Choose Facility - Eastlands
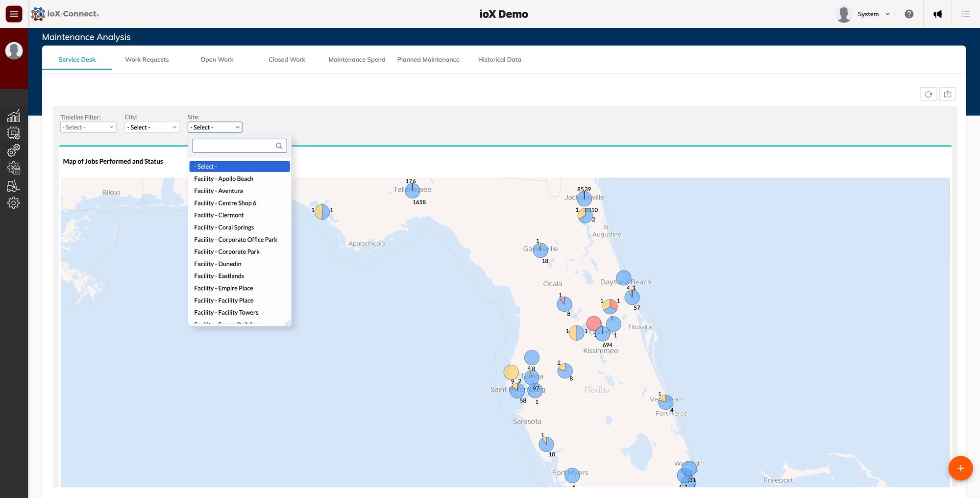 (x=240, y=276)
